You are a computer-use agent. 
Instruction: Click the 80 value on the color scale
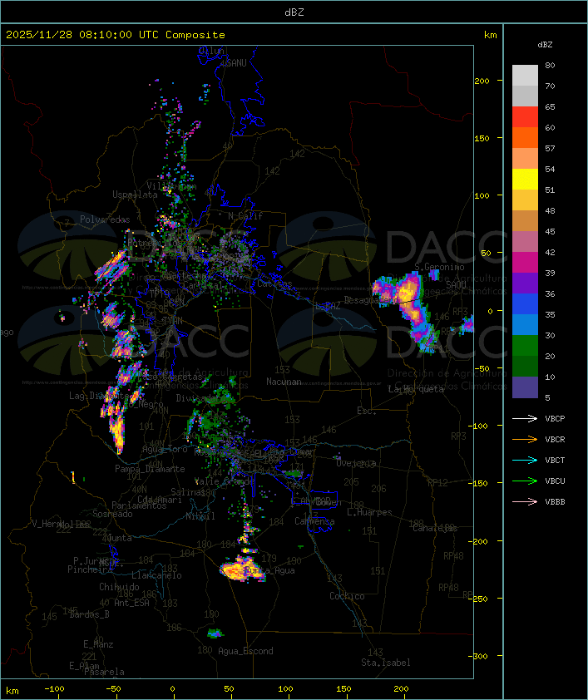[x=550, y=65]
